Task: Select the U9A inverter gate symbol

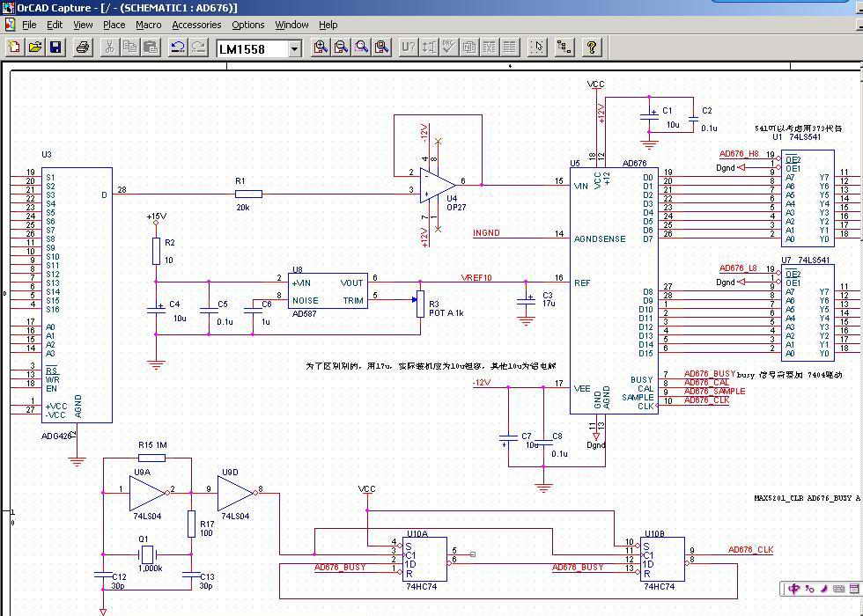Action: coord(146,493)
